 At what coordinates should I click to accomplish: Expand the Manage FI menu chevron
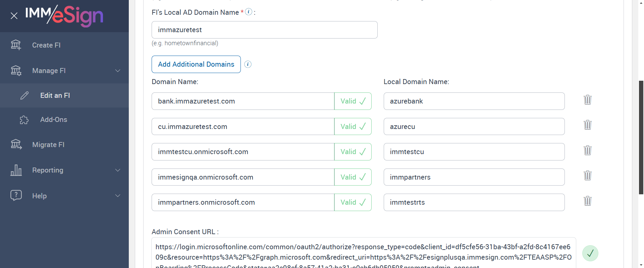[118, 71]
